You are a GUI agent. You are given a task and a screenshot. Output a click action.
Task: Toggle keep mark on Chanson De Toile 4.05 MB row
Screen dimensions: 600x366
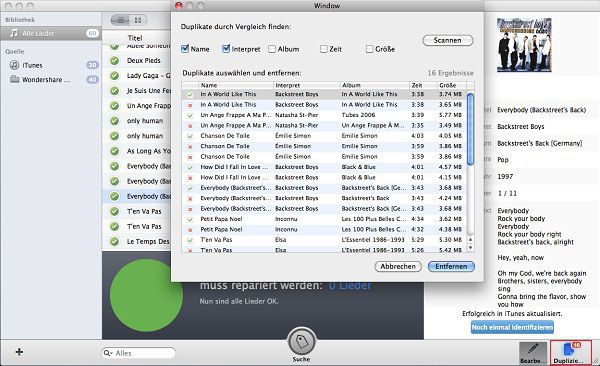click(190, 136)
